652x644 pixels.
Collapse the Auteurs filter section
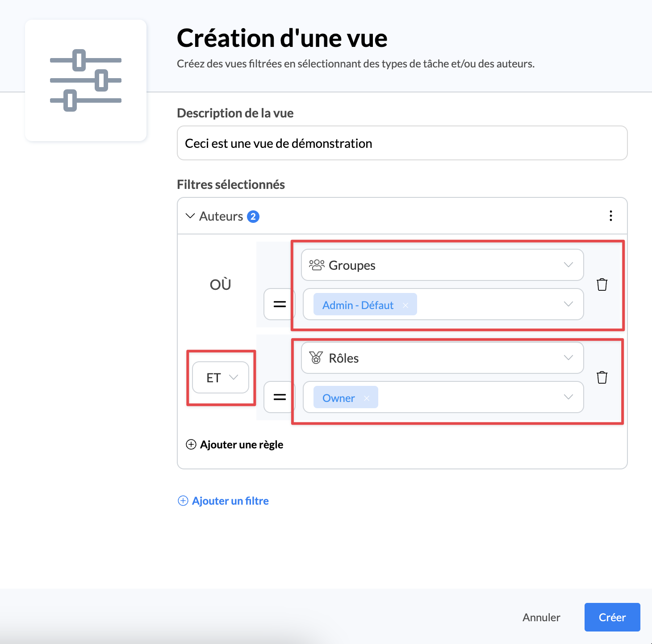point(190,216)
